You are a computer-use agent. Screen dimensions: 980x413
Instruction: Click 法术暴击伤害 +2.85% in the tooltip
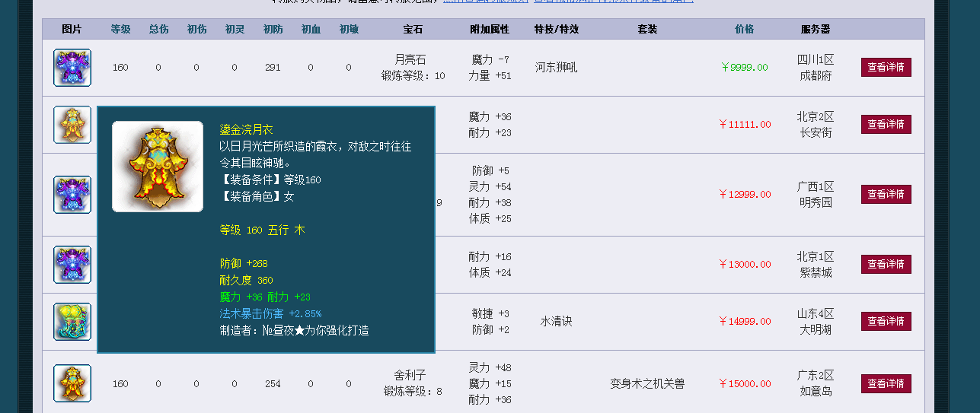click(270, 313)
